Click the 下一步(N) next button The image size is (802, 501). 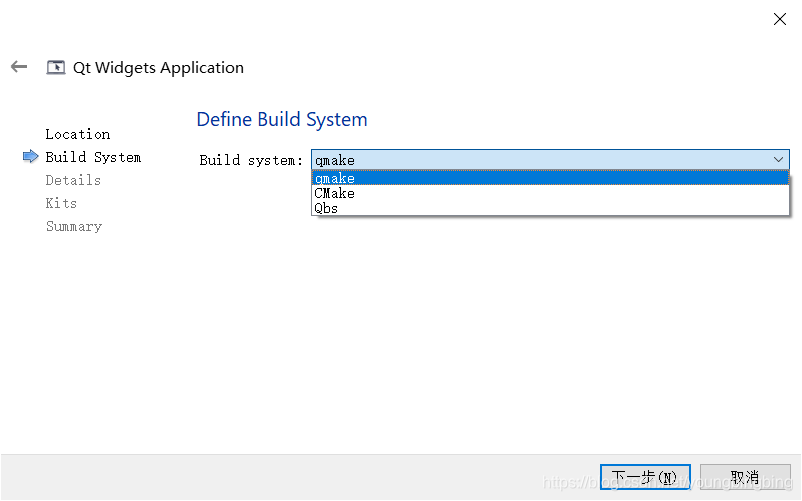(x=645, y=477)
